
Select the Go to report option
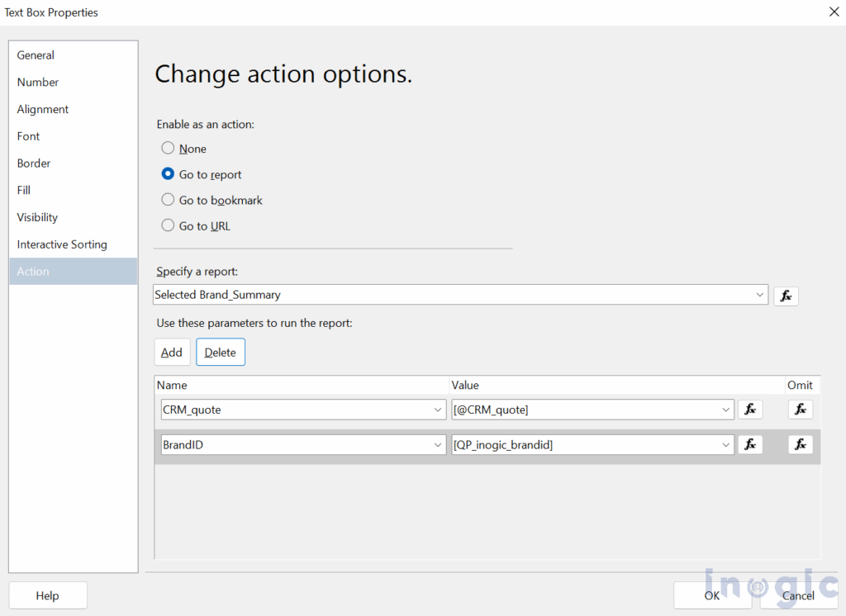click(x=168, y=174)
